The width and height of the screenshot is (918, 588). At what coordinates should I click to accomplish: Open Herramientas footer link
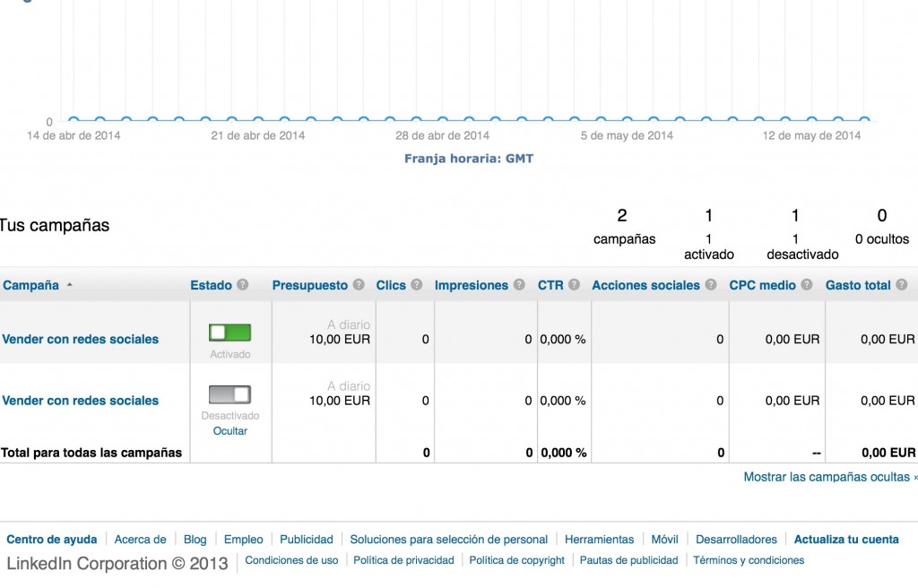[x=599, y=540]
